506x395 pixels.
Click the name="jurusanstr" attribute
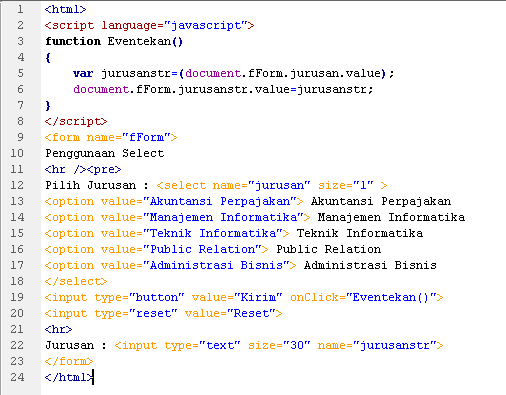tap(377, 345)
